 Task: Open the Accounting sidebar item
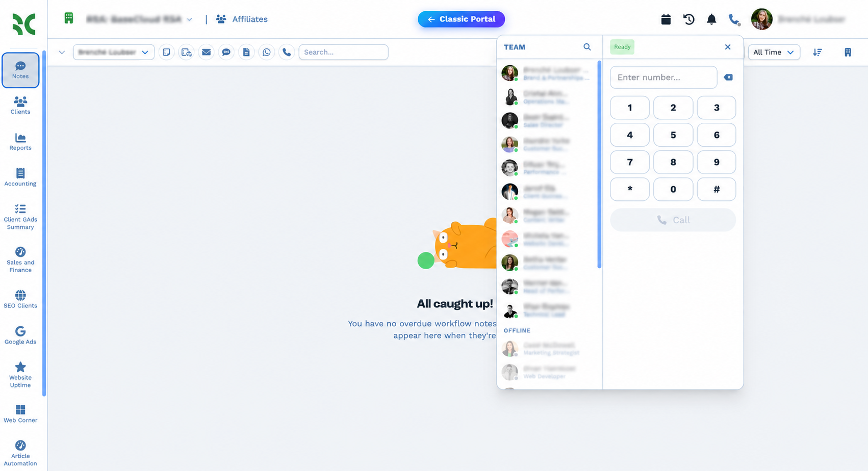tap(20, 177)
